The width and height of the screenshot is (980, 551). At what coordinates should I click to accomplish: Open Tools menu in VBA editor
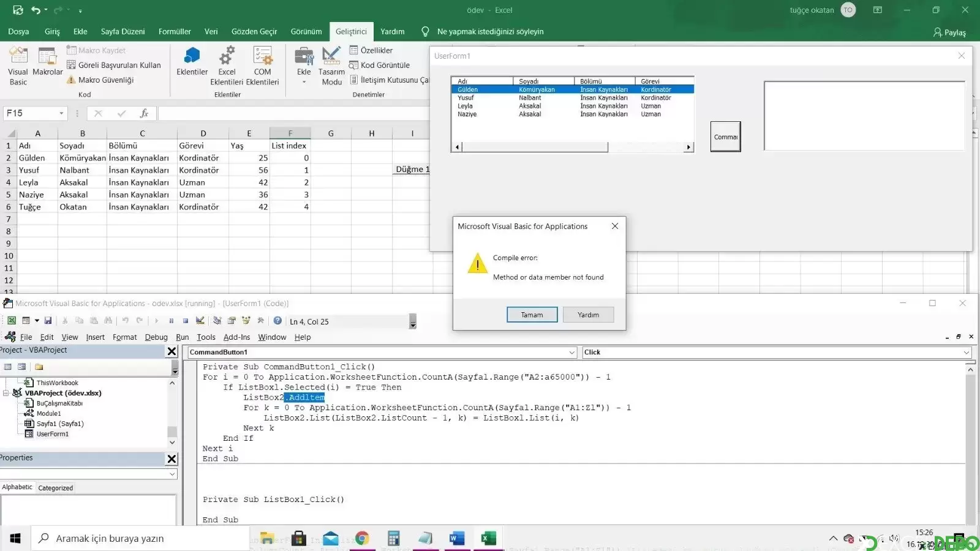(206, 337)
